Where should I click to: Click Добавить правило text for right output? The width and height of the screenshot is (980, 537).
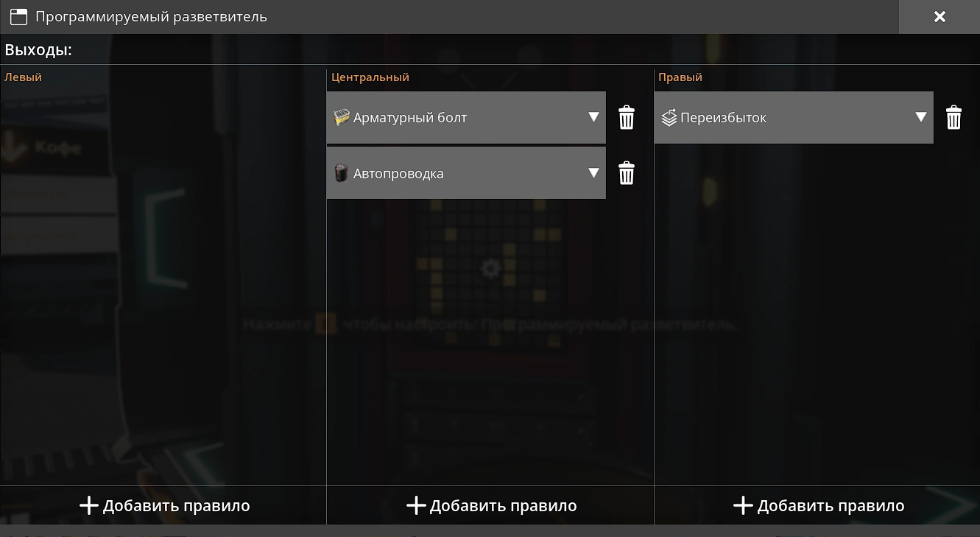[831, 506]
